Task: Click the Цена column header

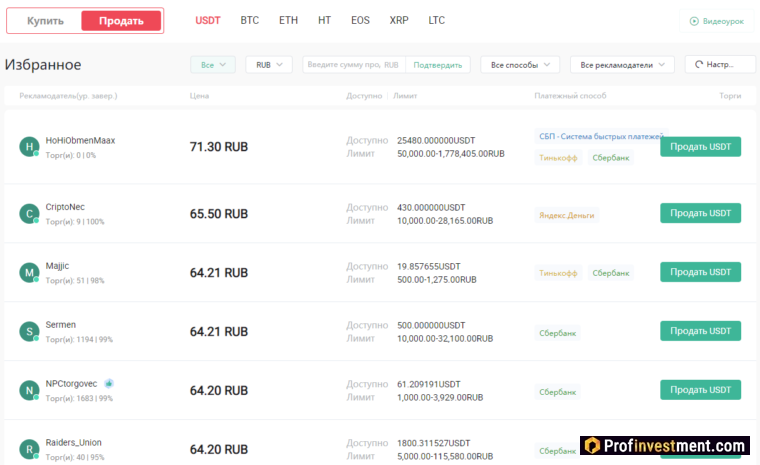Action: [x=199, y=96]
